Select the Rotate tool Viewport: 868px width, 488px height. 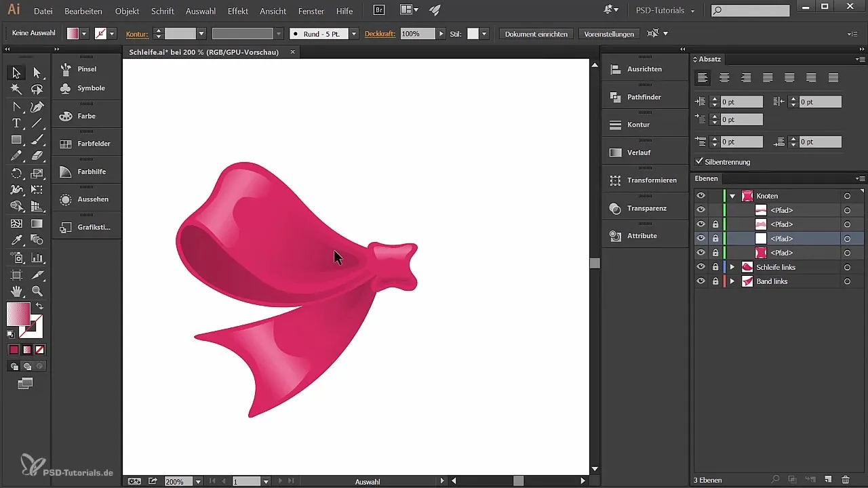point(16,174)
